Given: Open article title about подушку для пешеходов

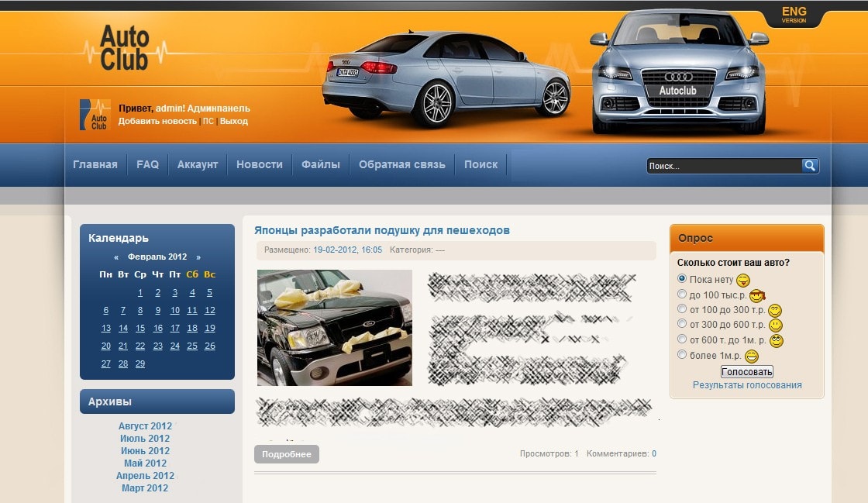Looking at the screenshot, I should (x=382, y=230).
